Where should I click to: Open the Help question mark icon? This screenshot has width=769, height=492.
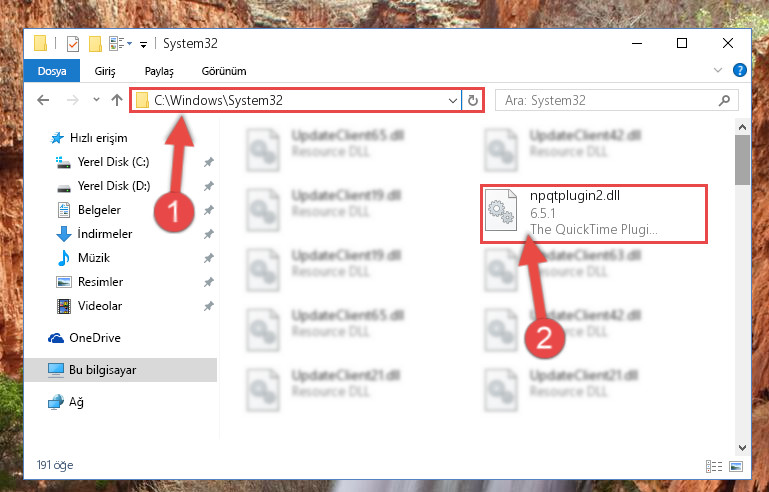pos(740,70)
